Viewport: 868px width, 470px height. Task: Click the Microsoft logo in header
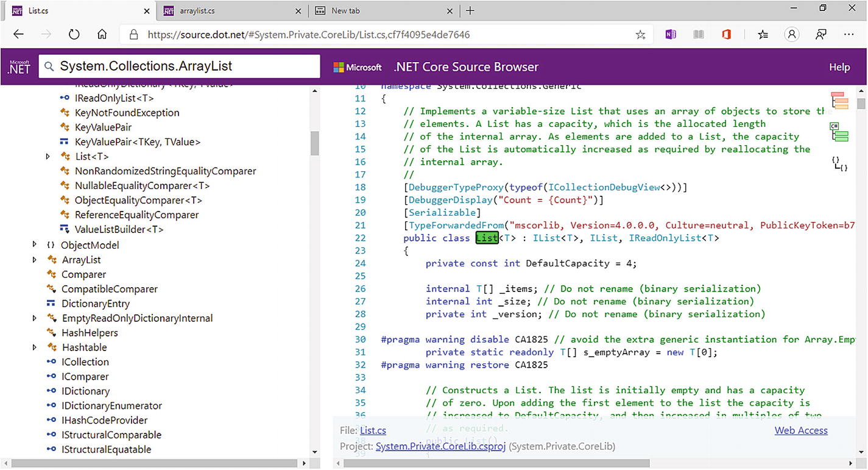point(358,67)
